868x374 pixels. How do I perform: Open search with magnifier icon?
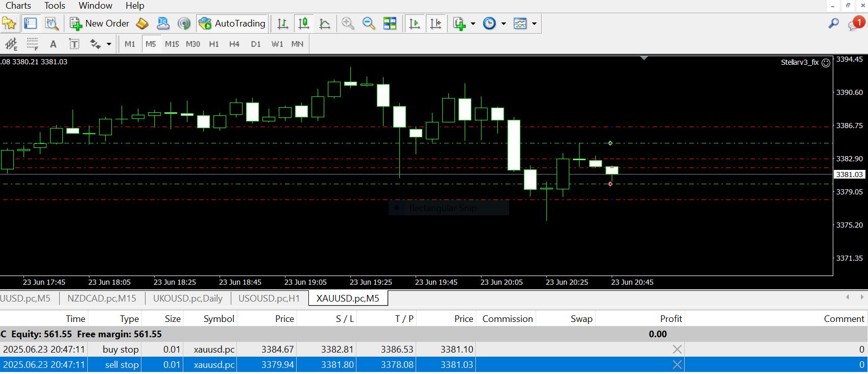833,23
